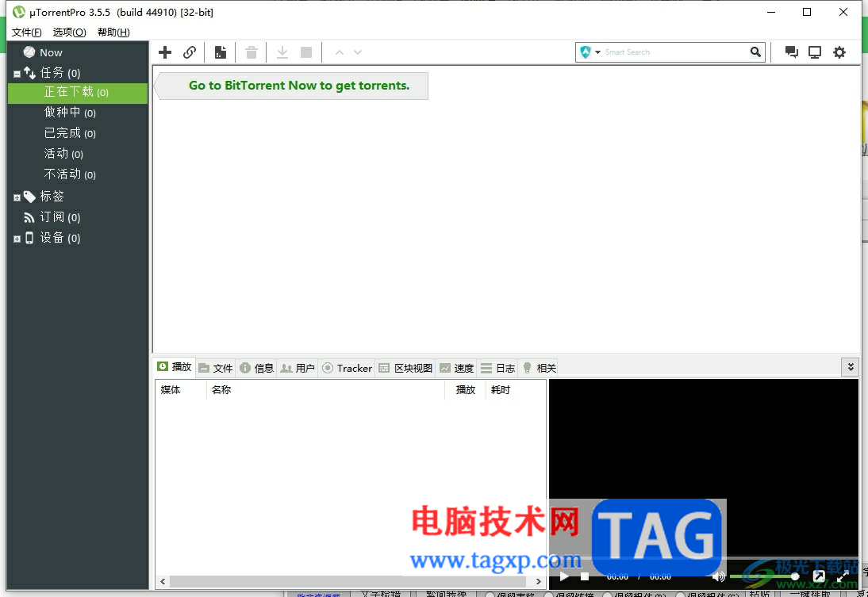Collapse detail pane with double-chevron button
This screenshot has height=597, width=868.
pos(851,367)
